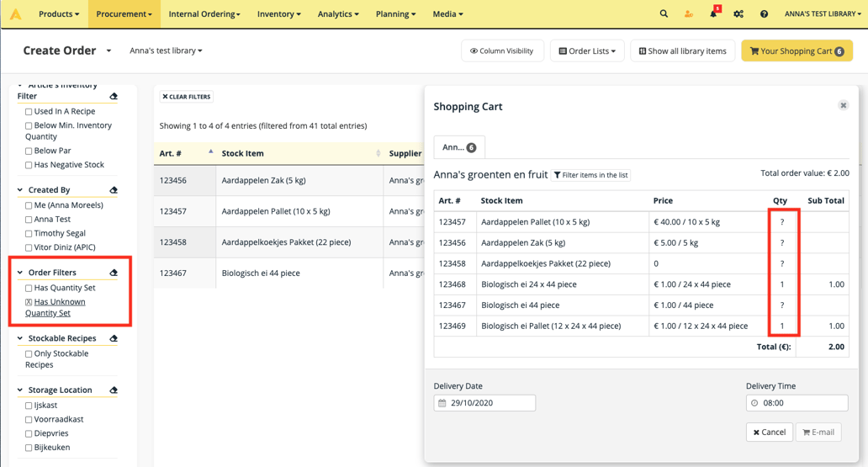Check the Below Par inventory filter

click(x=29, y=151)
